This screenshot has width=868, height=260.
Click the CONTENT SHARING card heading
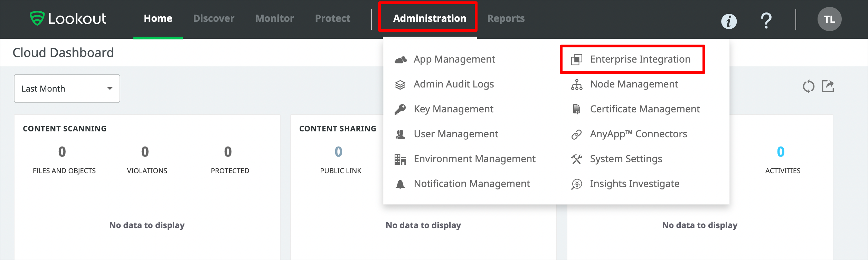(x=338, y=129)
